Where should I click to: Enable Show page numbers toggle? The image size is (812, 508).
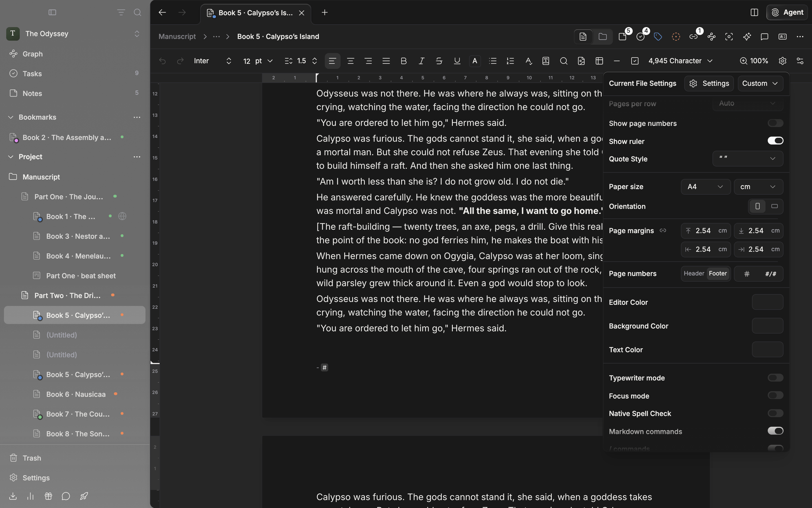775,123
